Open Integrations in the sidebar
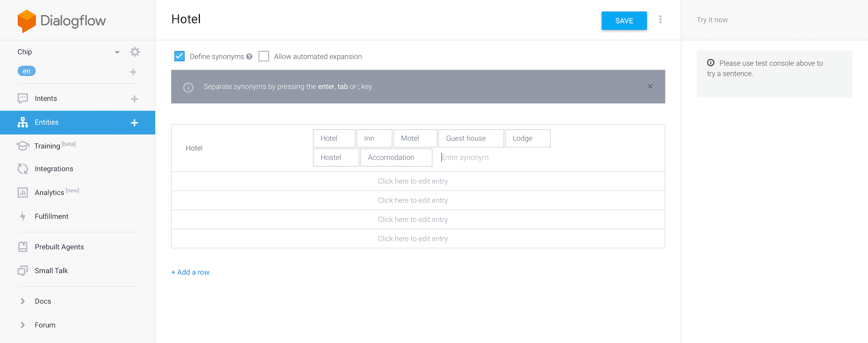This screenshot has width=868, height=343. (x=54, y=169)
